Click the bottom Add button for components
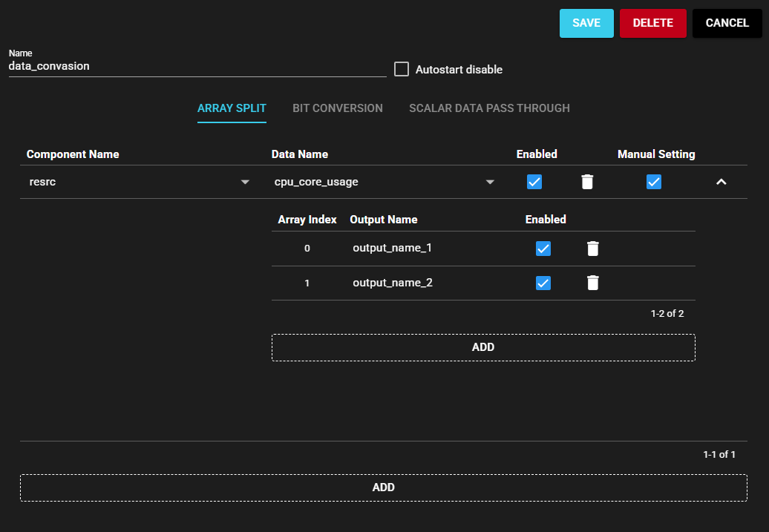Viewport: 769px width, 532px height. click(x=383, y=487)
